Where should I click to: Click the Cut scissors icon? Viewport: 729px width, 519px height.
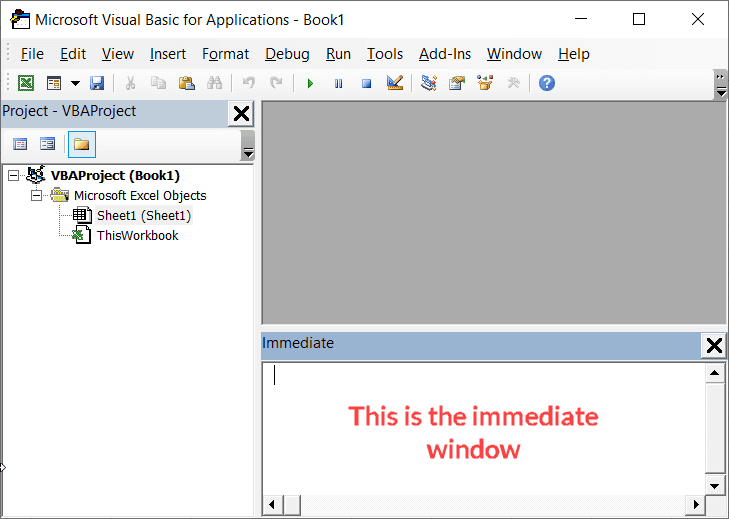(131, 83)
